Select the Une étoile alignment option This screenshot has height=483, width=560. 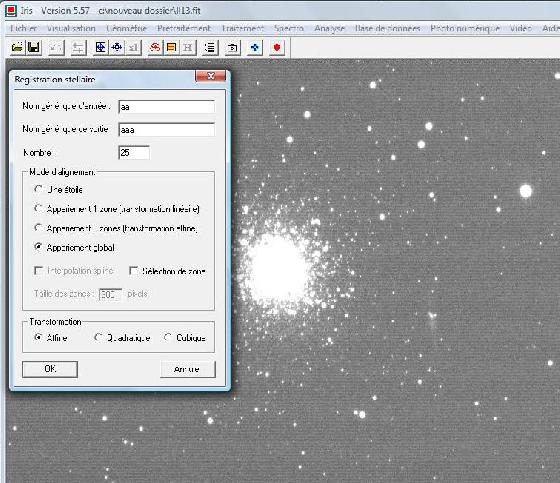pos(39,189)
